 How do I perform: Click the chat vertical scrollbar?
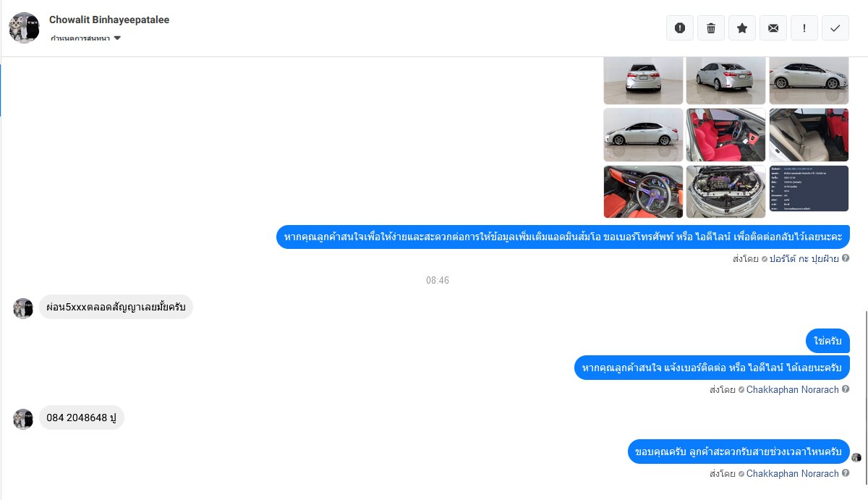click(x=865, y=398)
